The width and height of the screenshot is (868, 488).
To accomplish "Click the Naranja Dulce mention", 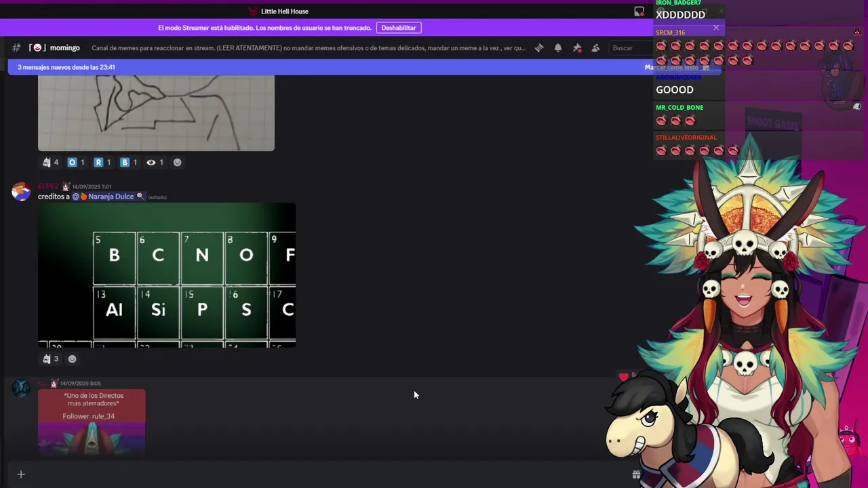I will pyautogui.click(x=108, y=197).
